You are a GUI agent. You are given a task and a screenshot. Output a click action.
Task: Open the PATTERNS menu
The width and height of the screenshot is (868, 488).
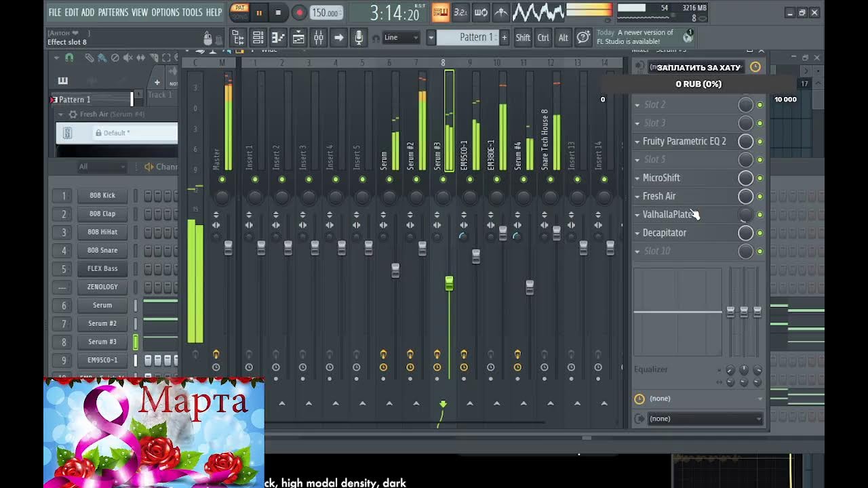[113, 12]
